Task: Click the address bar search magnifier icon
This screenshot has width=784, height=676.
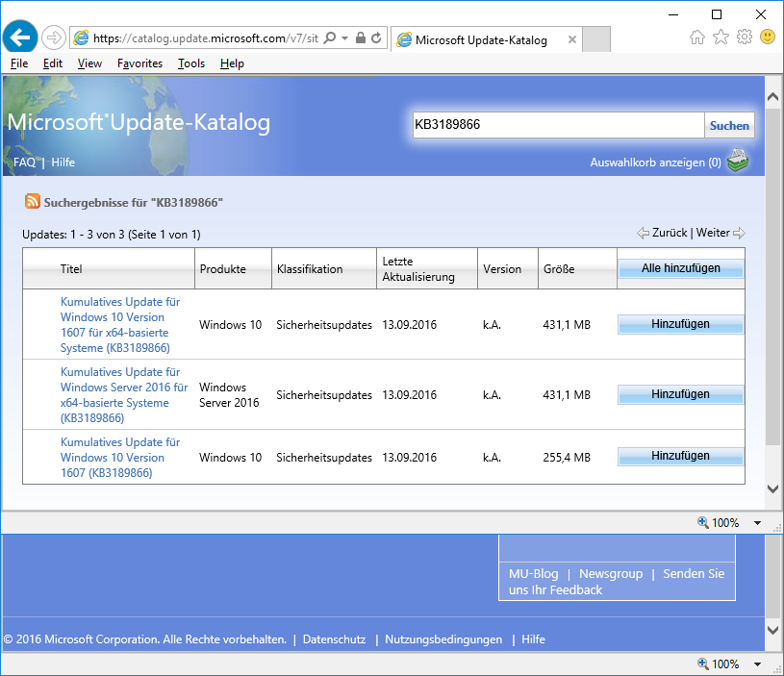Action: click(x=330, y=38)
